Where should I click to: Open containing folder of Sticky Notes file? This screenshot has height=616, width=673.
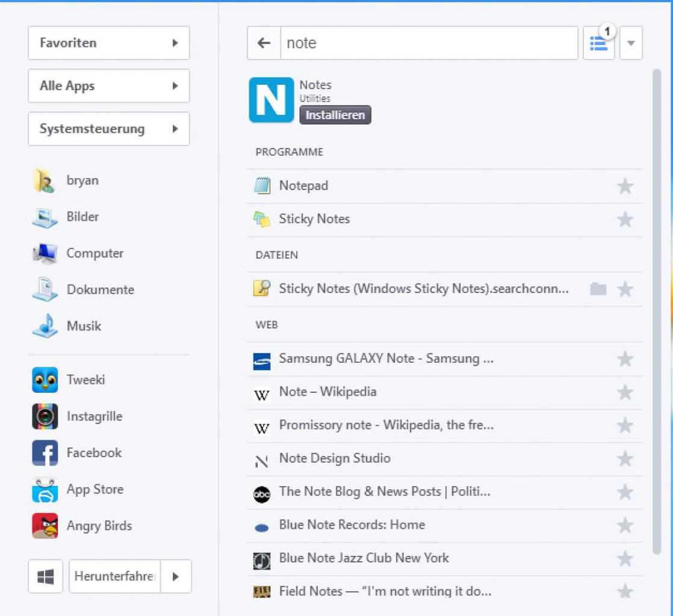click(598, 289)
